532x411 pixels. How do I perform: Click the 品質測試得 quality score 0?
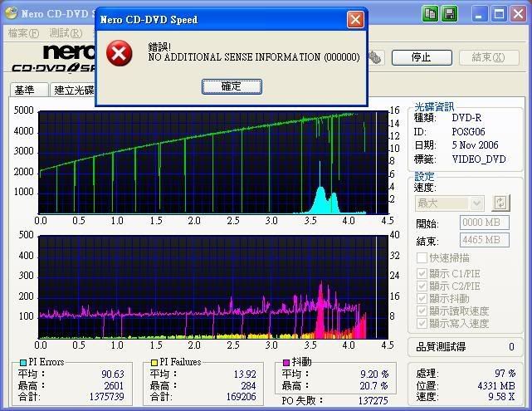pos(511,347)
